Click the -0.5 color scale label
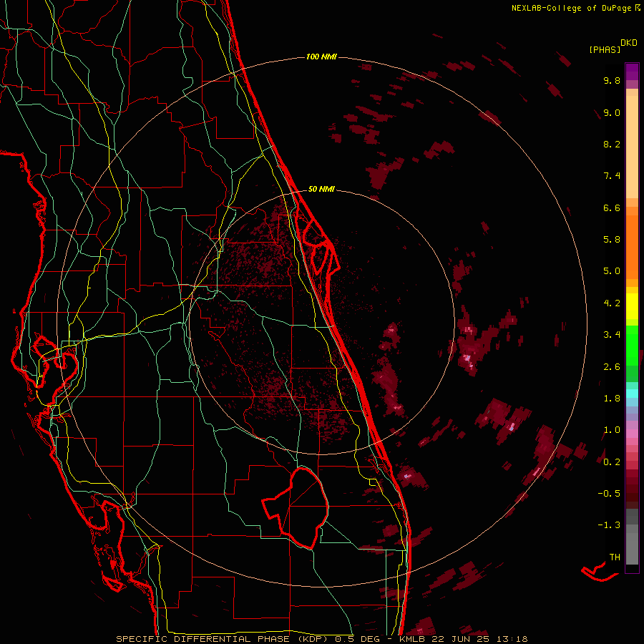The width and height of the screenshot is (644, 644). [x=609, y=494]
